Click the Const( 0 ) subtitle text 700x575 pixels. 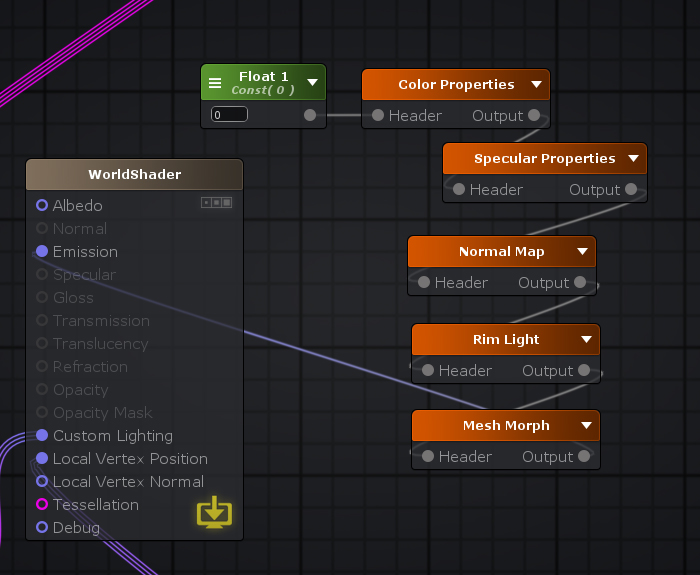tap(262, 90)
